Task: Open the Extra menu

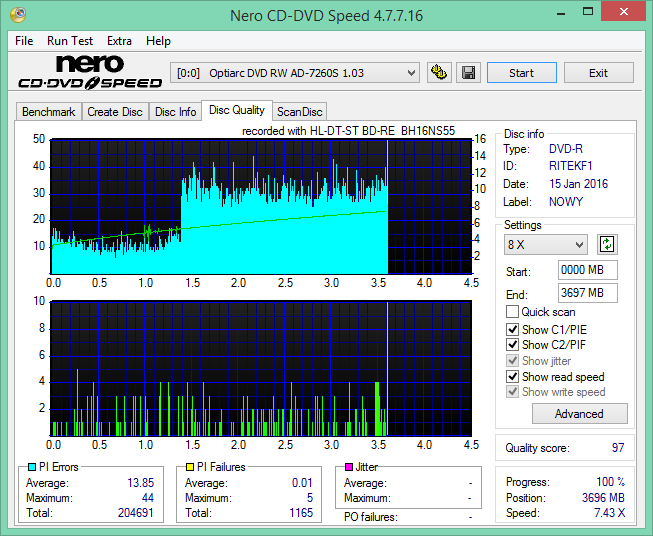Action: 119,41
